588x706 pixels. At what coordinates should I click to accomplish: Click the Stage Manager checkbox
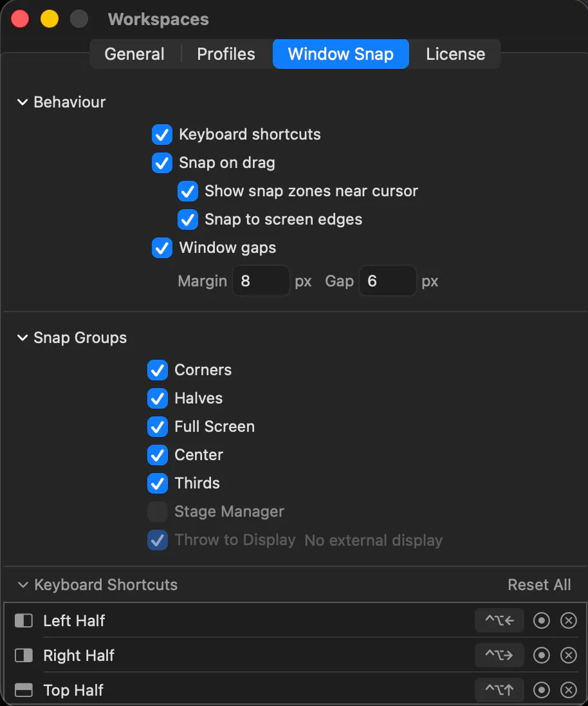point(158,512)
